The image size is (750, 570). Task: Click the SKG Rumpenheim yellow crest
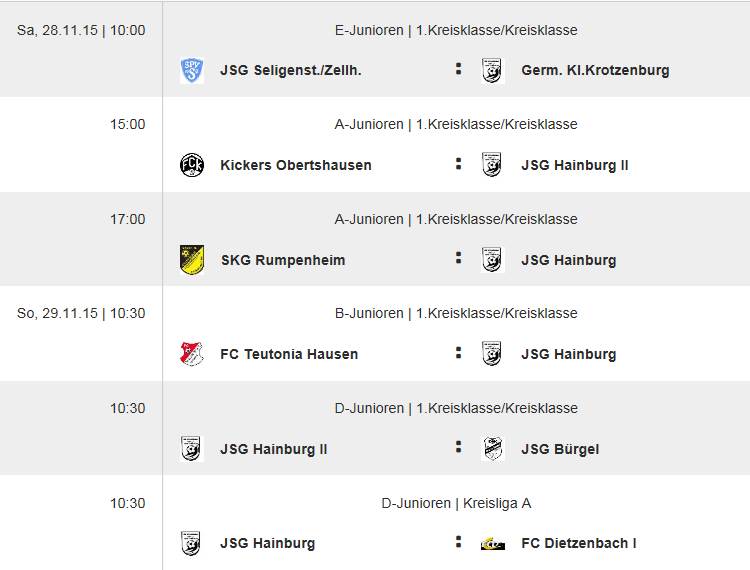pyautogui.click(x=191, y=260)
